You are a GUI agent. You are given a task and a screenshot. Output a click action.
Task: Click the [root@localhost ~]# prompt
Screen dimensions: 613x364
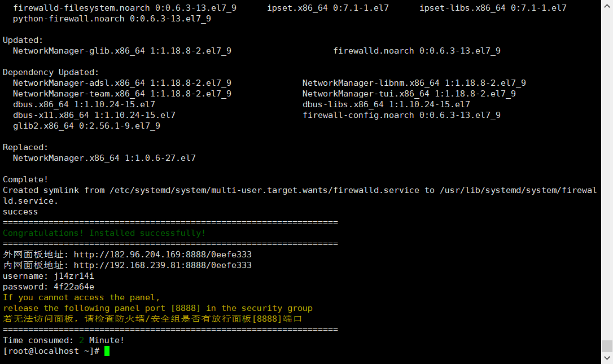[x=51, y=351]
